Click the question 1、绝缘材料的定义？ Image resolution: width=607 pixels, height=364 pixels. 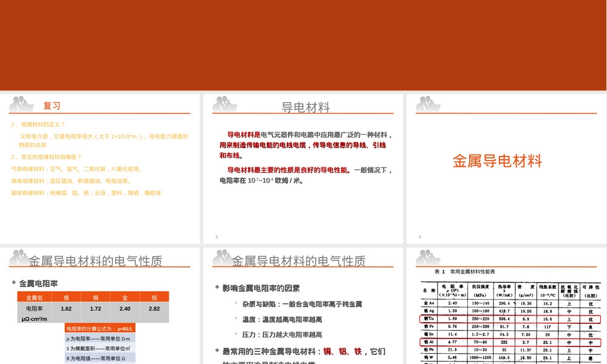click(x=38, y=124)
